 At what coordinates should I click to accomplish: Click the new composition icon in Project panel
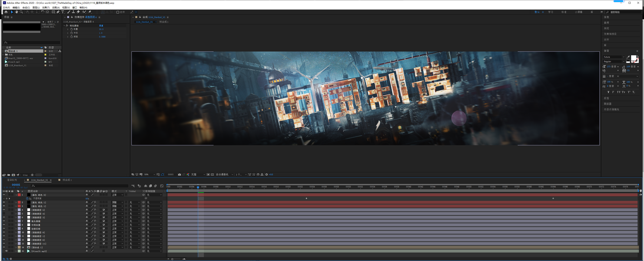pyautogui.click(x=13, y=175)
